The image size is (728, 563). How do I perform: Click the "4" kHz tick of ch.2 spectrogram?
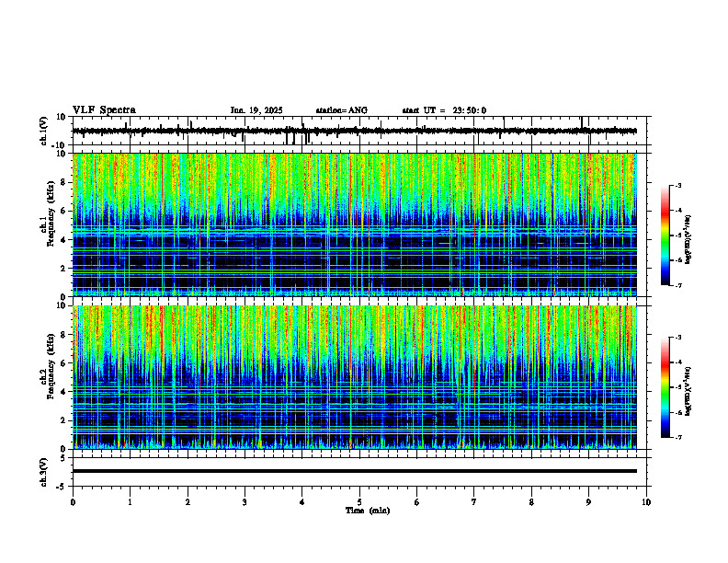point(63,392)
